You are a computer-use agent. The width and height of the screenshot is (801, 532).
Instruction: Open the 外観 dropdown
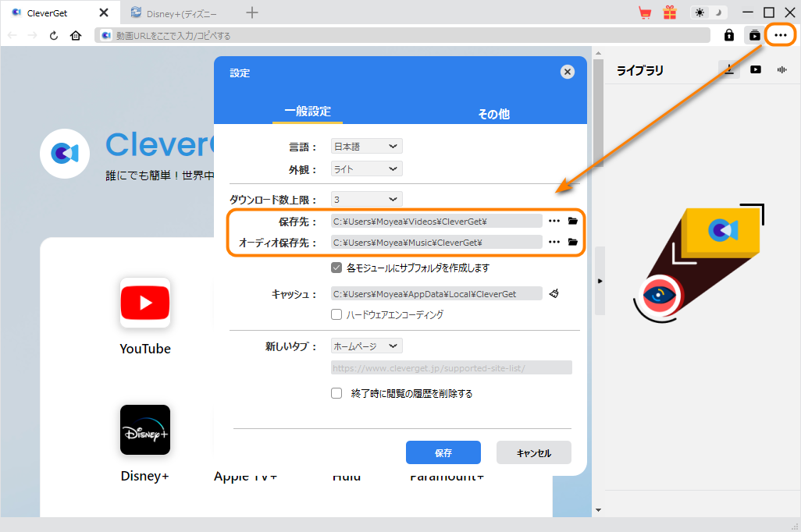(x=366, y=169)
